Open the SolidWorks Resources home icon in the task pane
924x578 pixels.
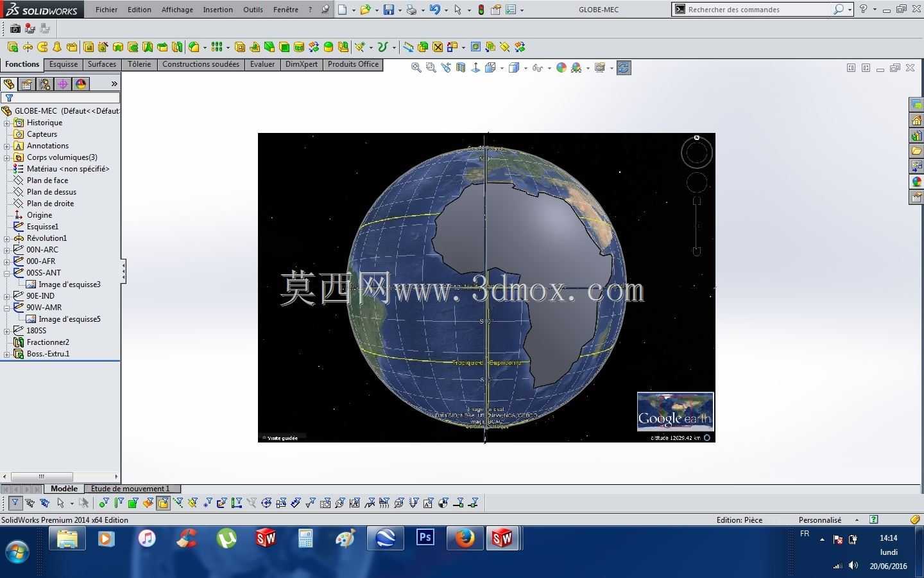coord(916,120)
